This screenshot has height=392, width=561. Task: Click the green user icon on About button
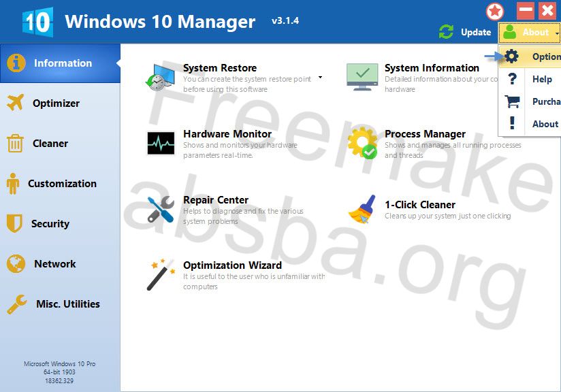[509, 32]
